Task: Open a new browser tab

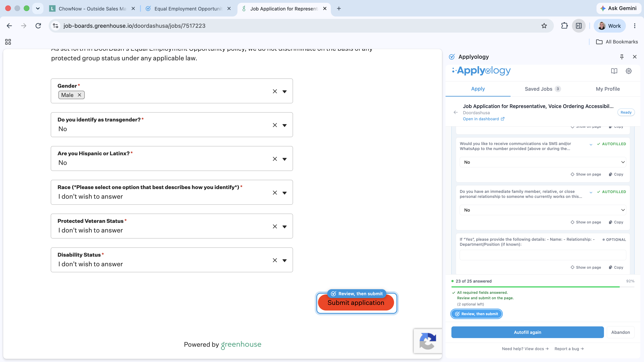Action: pos(339,8)
